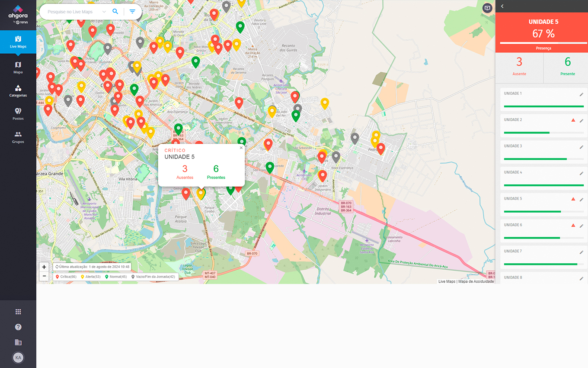Click the company building icon in sidebar
588x368 pixels.
tap(18, 342)
